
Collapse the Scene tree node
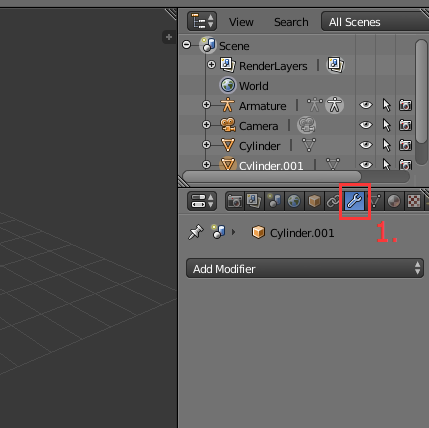coord(187,45)
